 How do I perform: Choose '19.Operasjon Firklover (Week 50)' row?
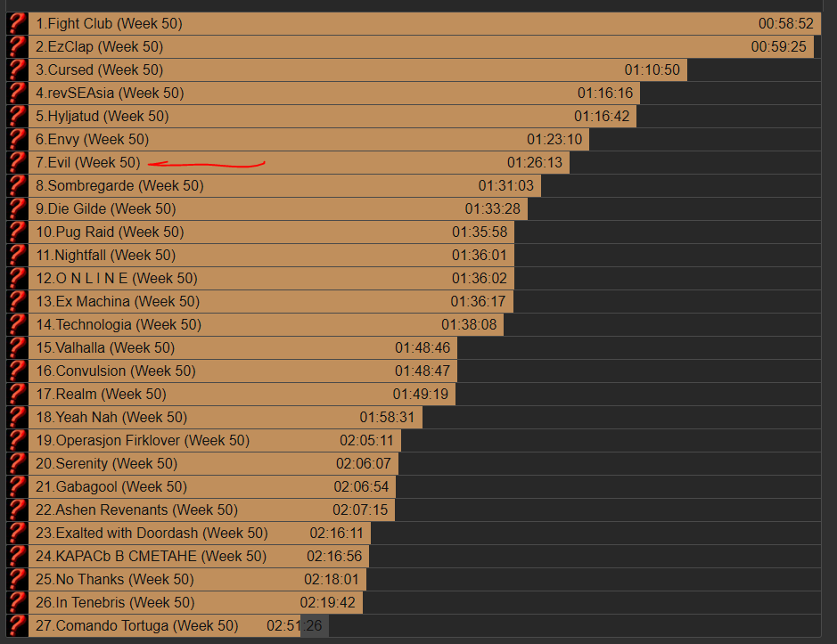[143, 440]
